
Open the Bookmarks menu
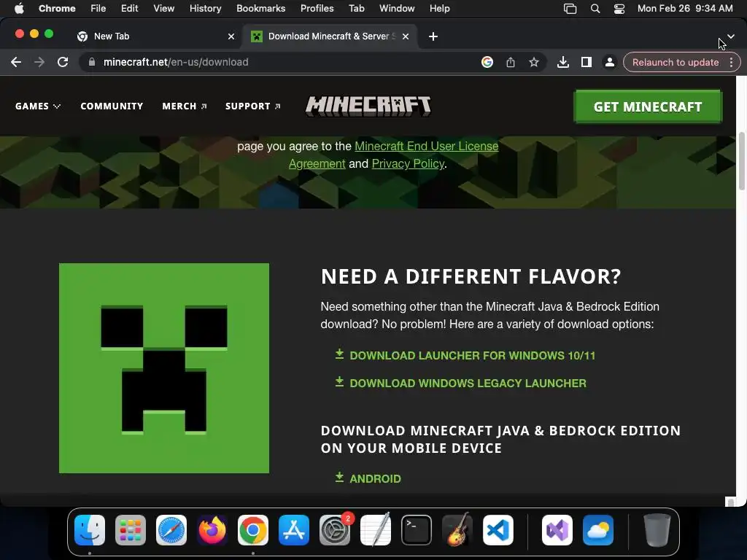(x=260, y=8)
